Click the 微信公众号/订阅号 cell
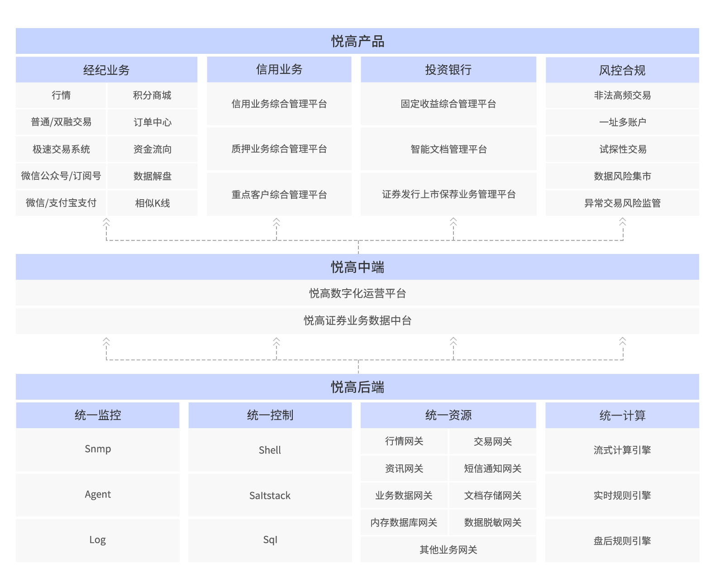Viewport: 715px width, 588px height. point(61,176)
